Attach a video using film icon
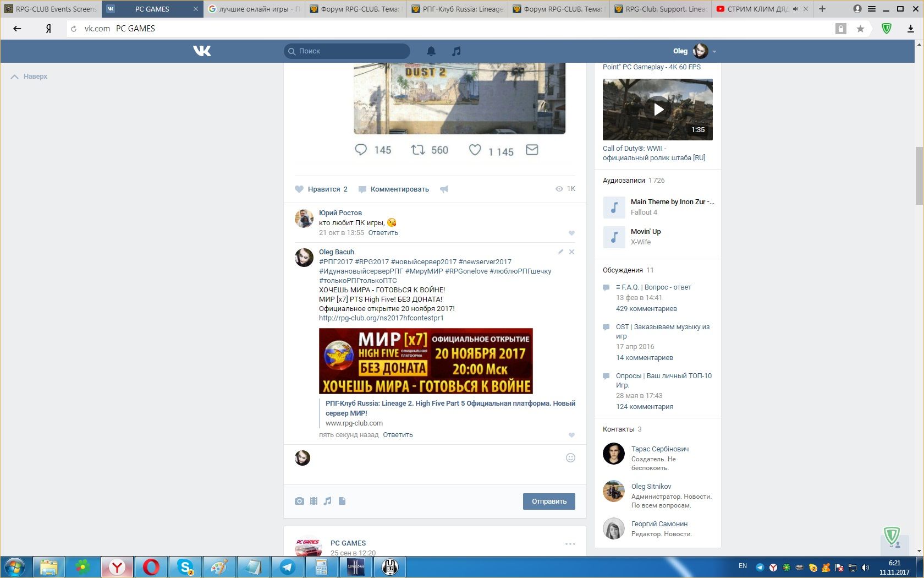The image size is (924, 578). [313, 501]
